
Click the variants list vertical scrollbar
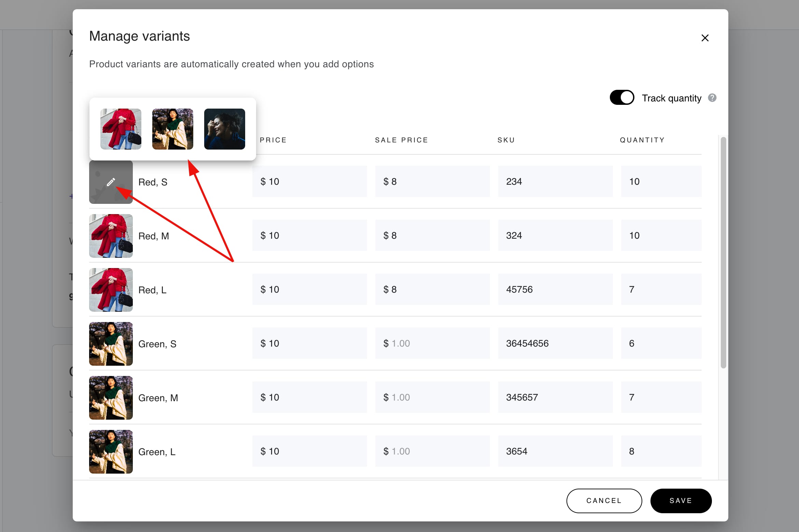click(x=723, y=253)
